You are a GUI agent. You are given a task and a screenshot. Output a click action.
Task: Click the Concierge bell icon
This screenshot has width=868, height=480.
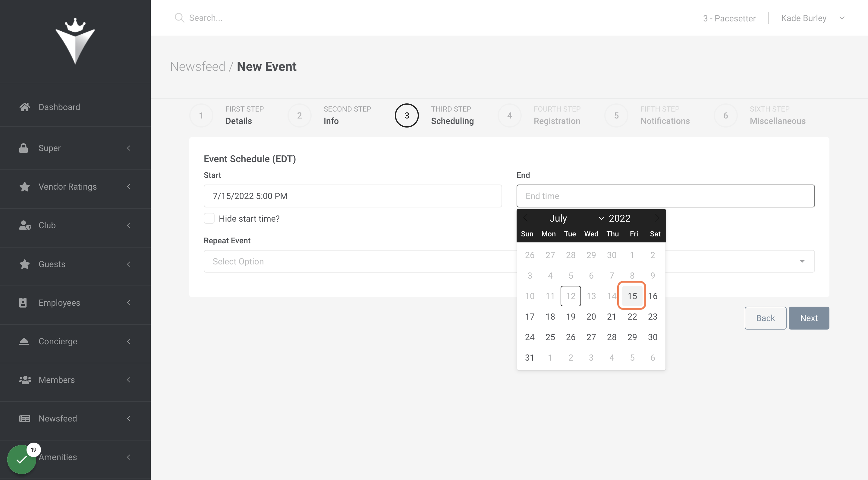24,341
